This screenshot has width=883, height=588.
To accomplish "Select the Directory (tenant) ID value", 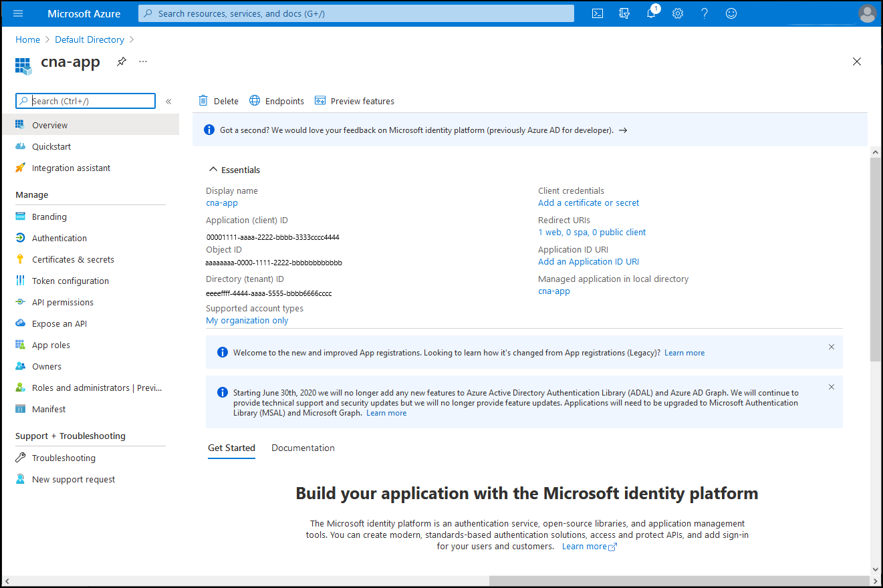I will (269, 293).
